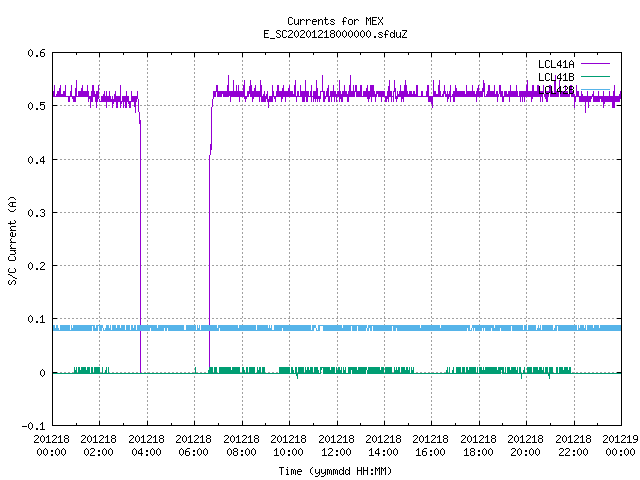Click the y-axis tick value 0.6

(x=36, y=53)
